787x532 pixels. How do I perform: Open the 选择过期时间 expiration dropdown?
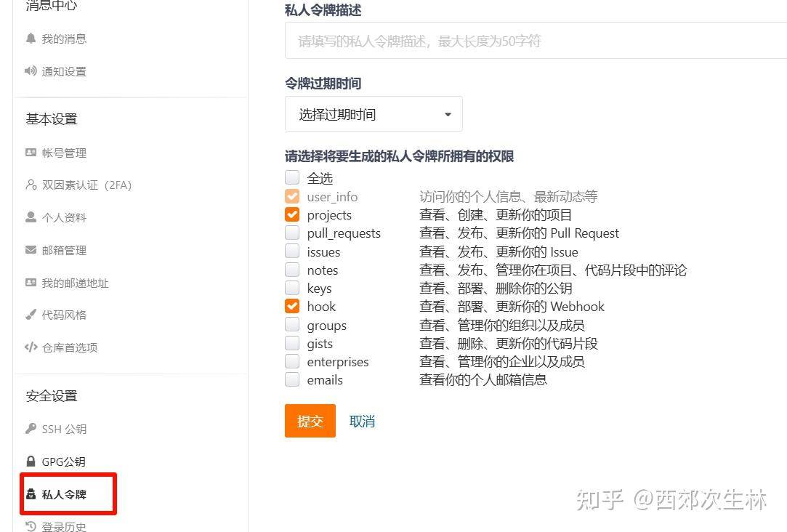pos(374,114)
